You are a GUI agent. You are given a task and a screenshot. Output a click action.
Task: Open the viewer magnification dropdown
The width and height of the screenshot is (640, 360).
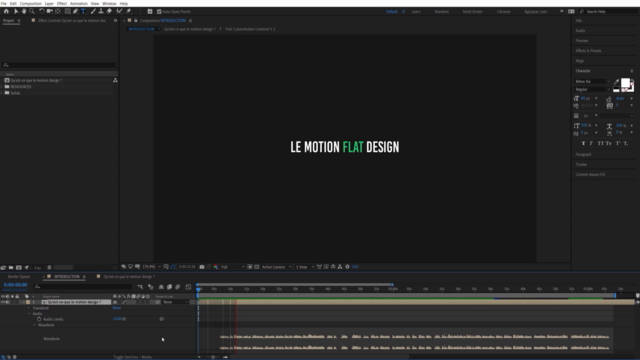click(152, 267)
